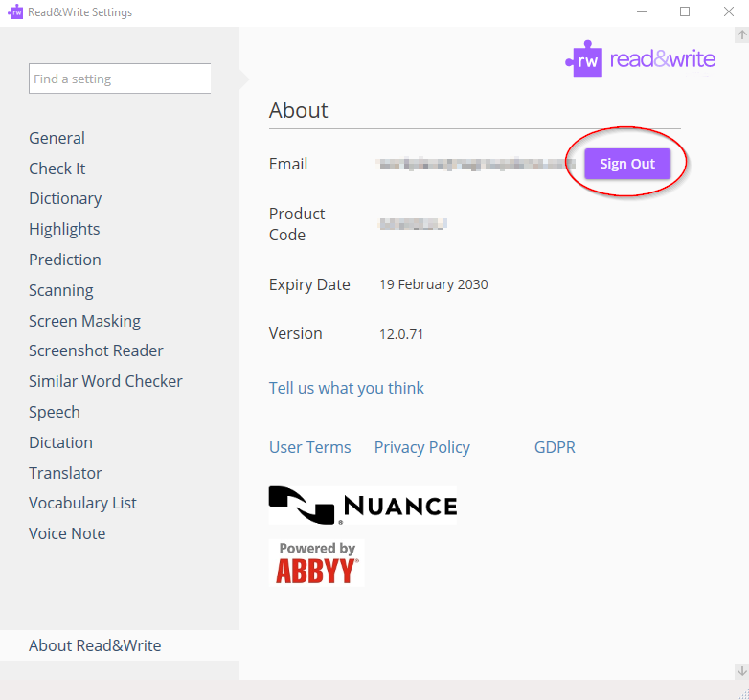
Task: Click the Read&Write puzzle icon in title bar
Action: tap(15, 11)
